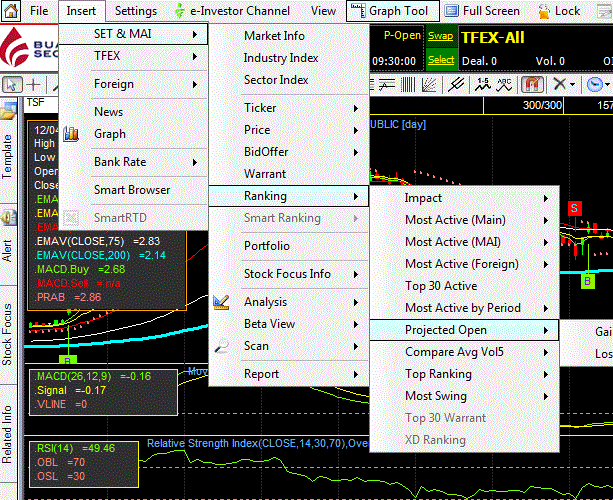This screenshot has width=613, height=500.
Task: Expand the Ticker submenu
Action: point(289,108)
